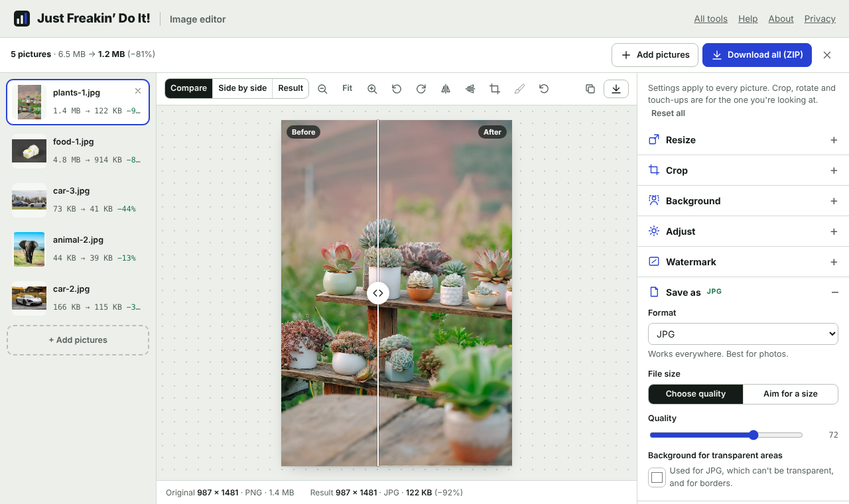The image size is (849, 504).
Task: Download the current picture from the toolbar
Action: click(616, 89)
